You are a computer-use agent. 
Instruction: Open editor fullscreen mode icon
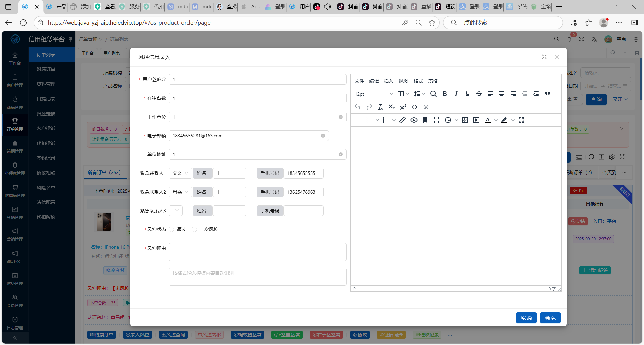point(521,120)
